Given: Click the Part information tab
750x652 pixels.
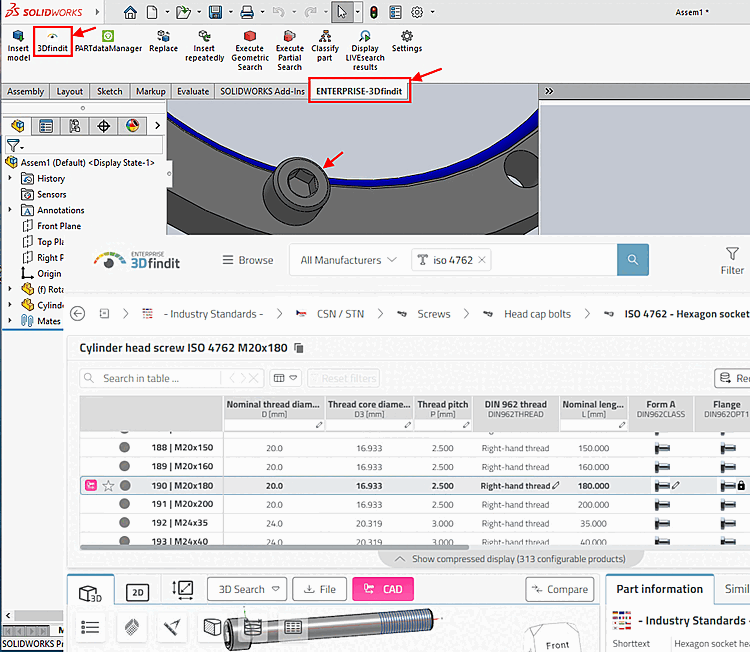Looking at the screenshot, I should pyautogui.click(x=660, y=589).
